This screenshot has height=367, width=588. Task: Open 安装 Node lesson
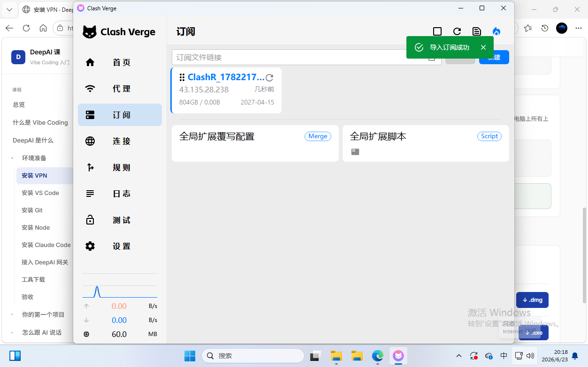point(36,227)
